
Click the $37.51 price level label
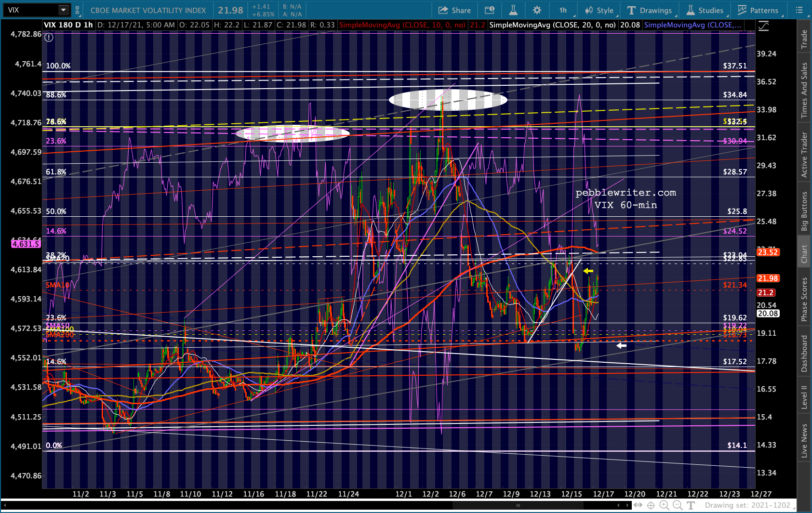click(x=735, y=66)
